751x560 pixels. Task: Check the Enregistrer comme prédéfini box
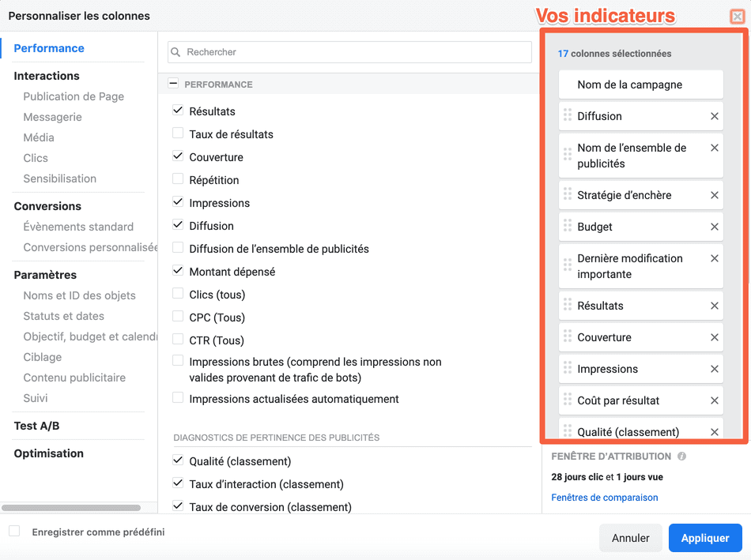14,531
